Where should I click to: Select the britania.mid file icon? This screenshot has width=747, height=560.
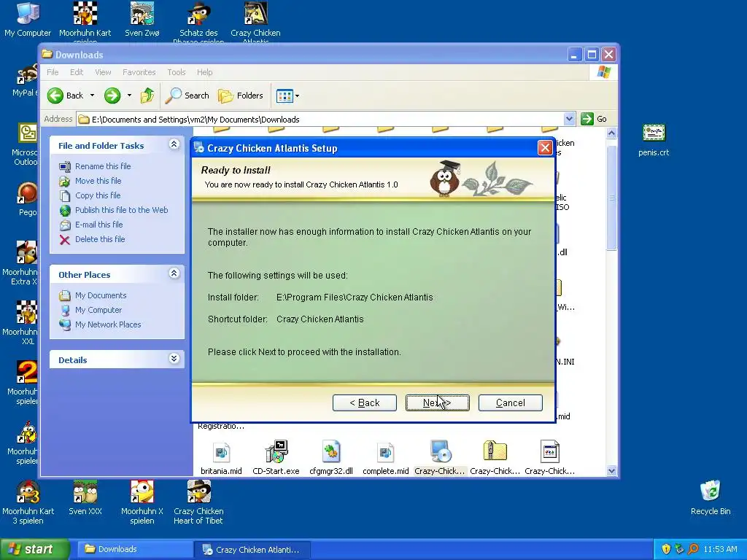[221, 452]
